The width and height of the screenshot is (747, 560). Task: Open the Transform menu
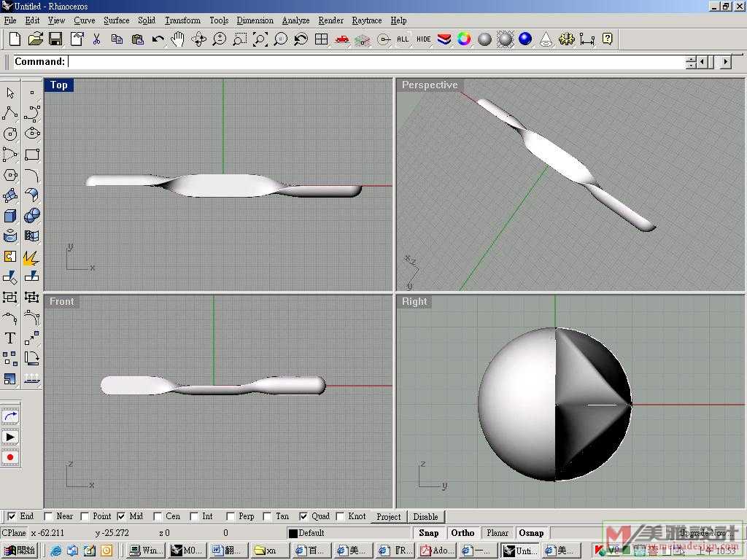(182, 20)
